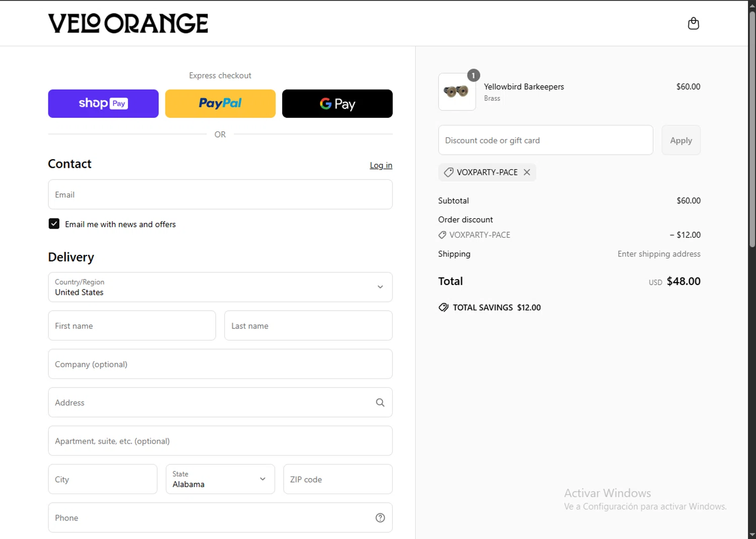This screenshot has width=756, height=539.
Task: Open the phone field help icon
Action: [x=380, y=518]
